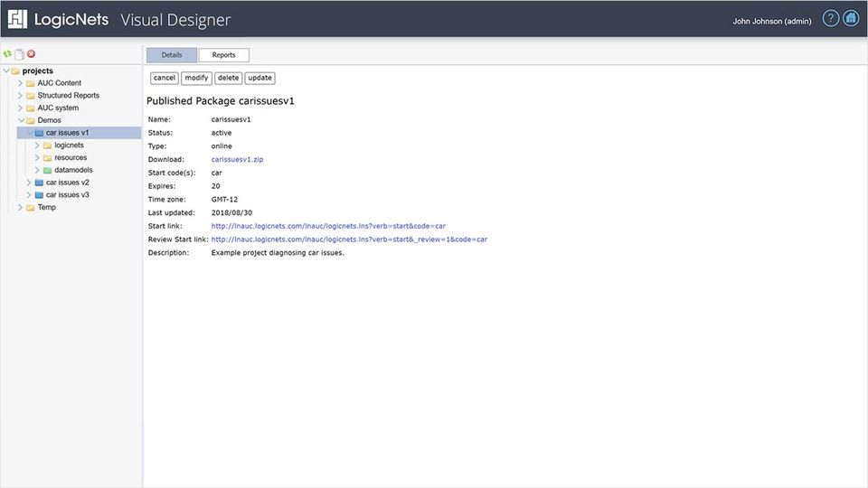Image resolution: width=868 pixels, height=488 pixels.
Task: Click the Published Package carissuesv1 heading
Action: (x=221, y=100)
